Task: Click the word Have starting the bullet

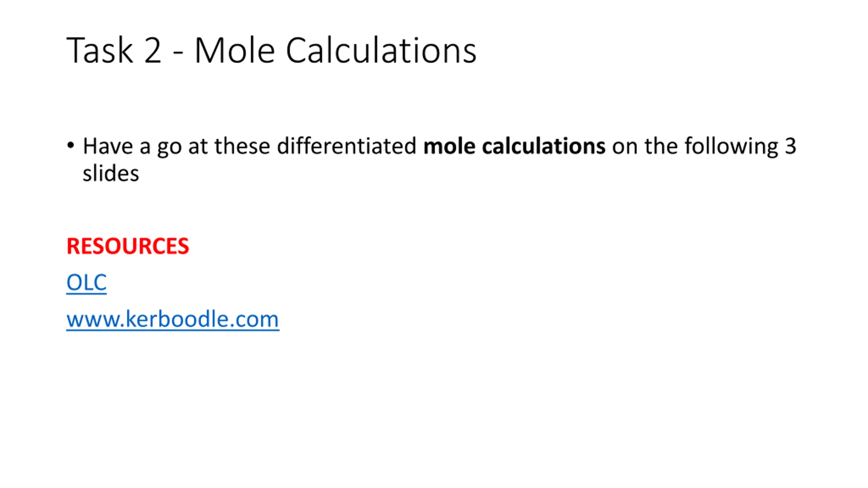Action: [x=108, y=146]
